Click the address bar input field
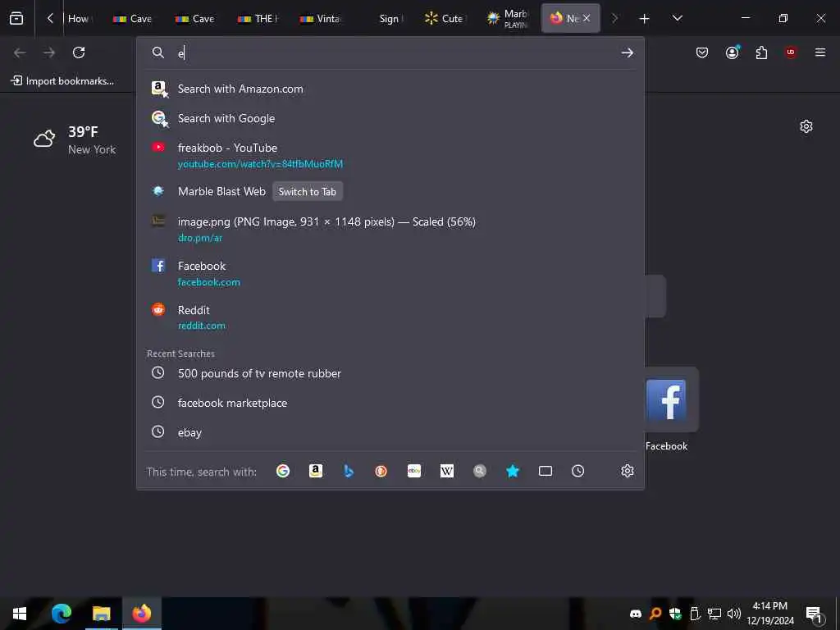840x630 pixels. pyautogui.click(x=396, y=52)
